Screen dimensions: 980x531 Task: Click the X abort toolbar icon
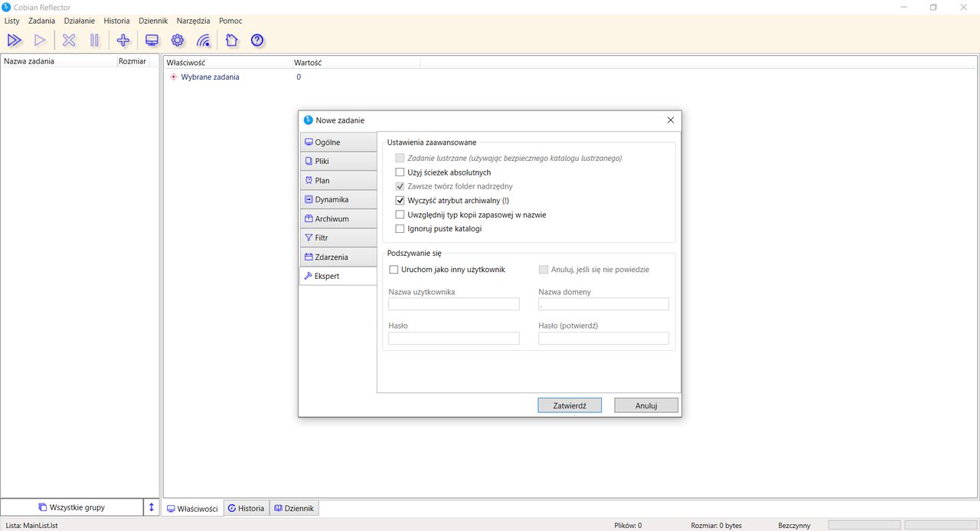[69, 41]
